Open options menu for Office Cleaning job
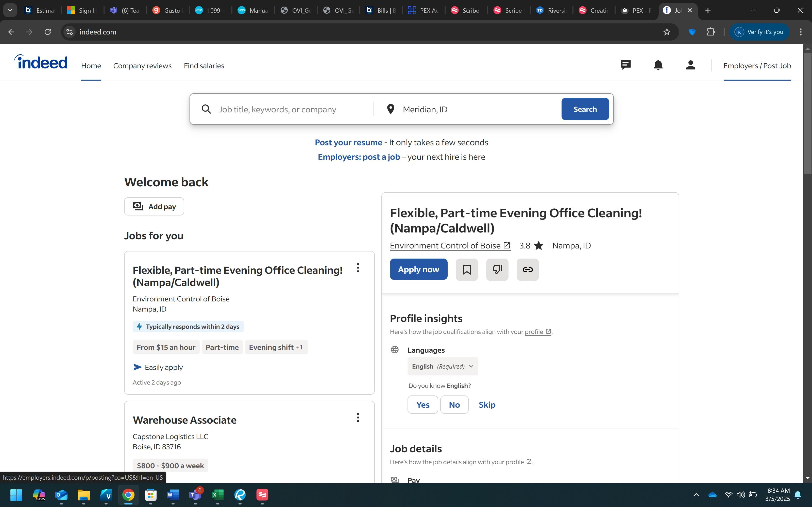The width and height of the screenshot is (812, 507). tap(358, 268)
